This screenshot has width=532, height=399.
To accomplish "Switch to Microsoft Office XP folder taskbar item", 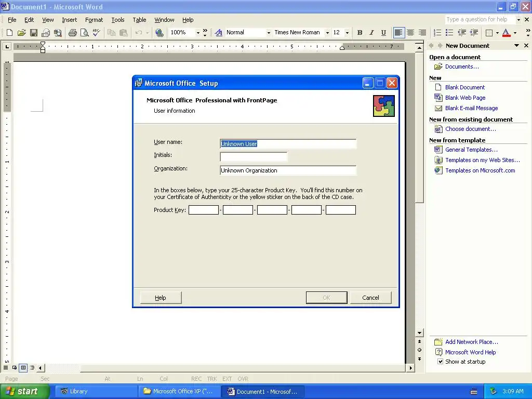I will pos(179,392).
